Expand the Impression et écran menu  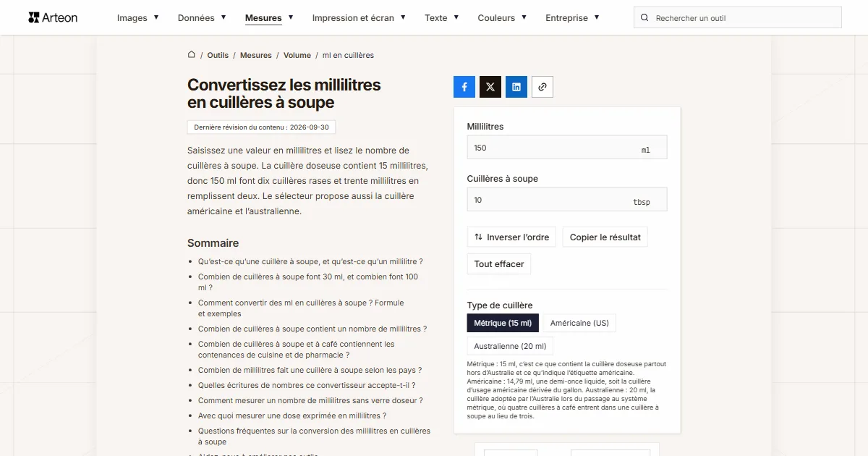359,17
